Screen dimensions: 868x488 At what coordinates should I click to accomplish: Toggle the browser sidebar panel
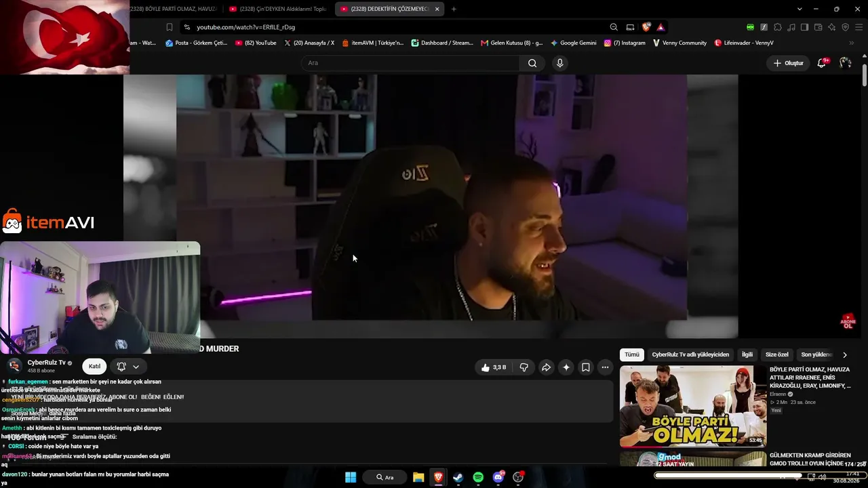pyautogui.click(x=804, y=27)
